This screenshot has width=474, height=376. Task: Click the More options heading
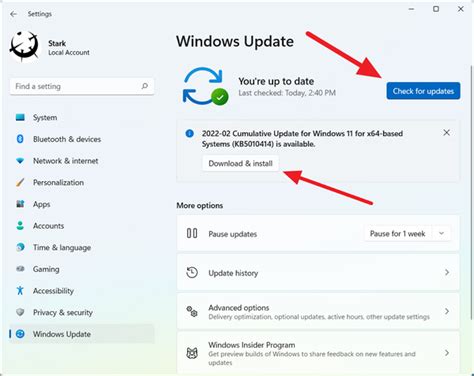[x=200, y=205]
